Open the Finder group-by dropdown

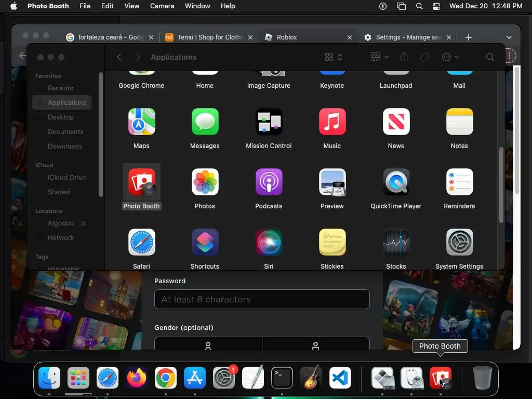(x=379, y=57)
